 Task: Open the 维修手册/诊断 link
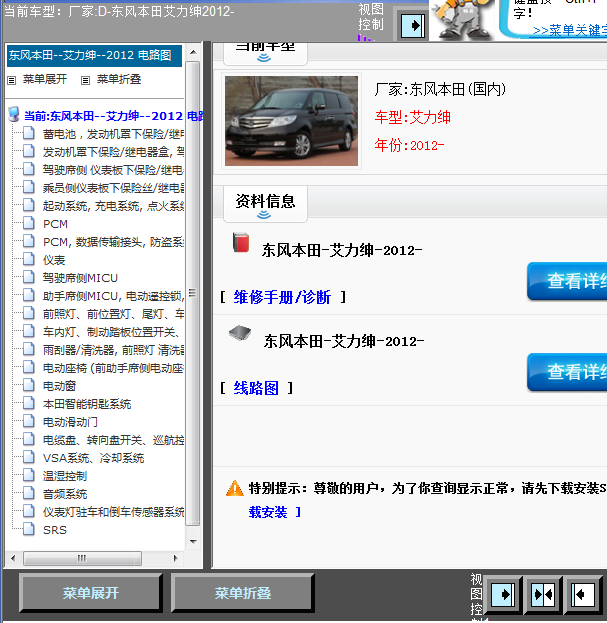pyautogui.click(x=282, y=297)
